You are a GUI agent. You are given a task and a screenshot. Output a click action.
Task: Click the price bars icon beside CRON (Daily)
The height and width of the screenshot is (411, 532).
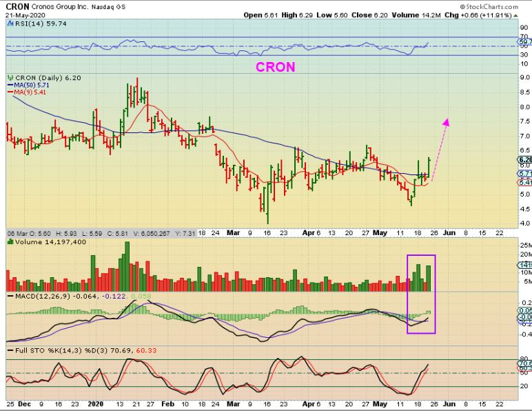11,78
